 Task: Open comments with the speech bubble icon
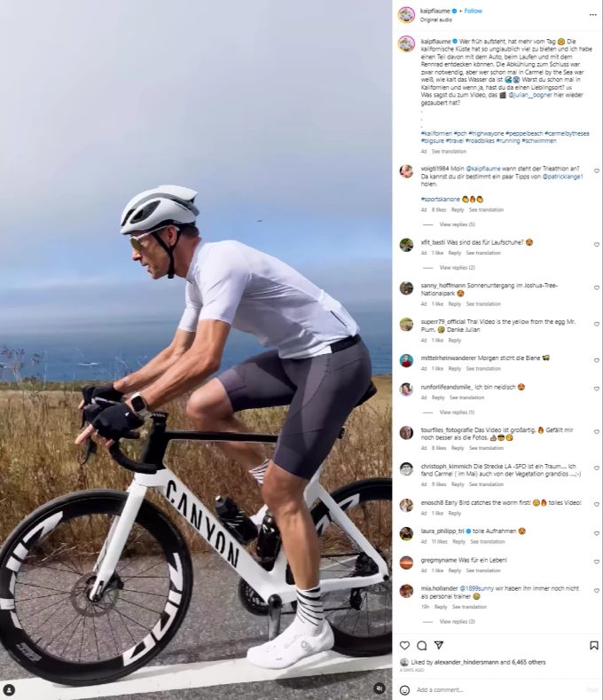point(421,646)
